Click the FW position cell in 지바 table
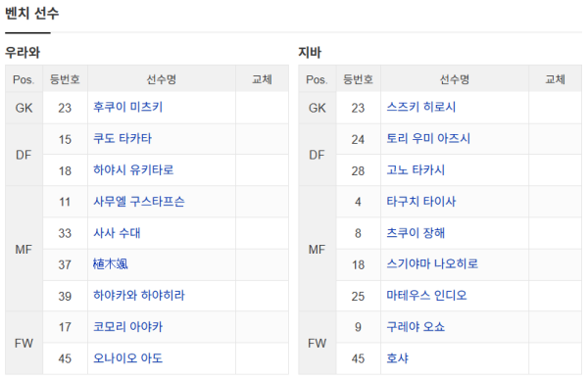The image size is (588, 379). point(317,343)
